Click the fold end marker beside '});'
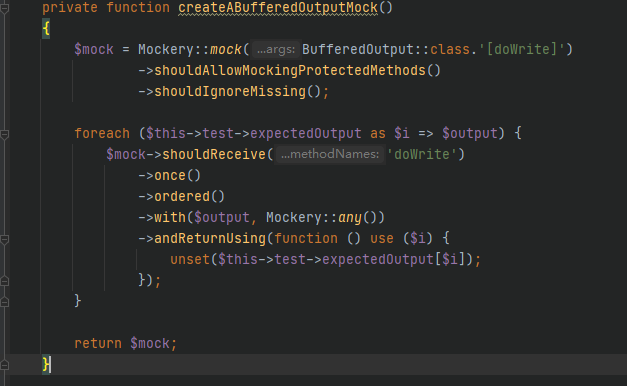 (x=4, y=281)
